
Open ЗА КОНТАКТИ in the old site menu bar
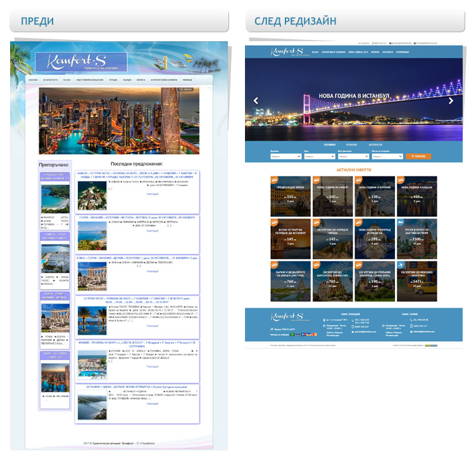(51, 80)
